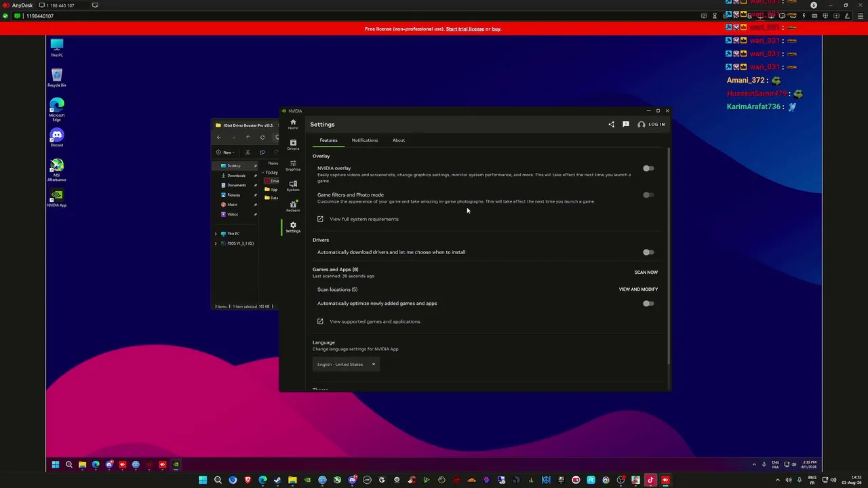The image size is (868, 488).
Task: Open the Discord desktop icon
Action: point(57,138)
